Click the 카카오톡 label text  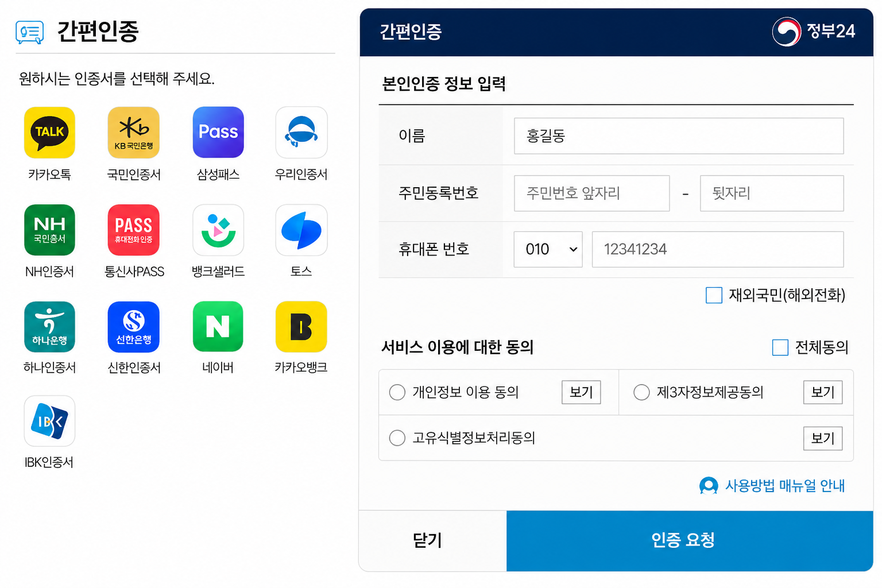pyautogui.click(x=49, y=174)
